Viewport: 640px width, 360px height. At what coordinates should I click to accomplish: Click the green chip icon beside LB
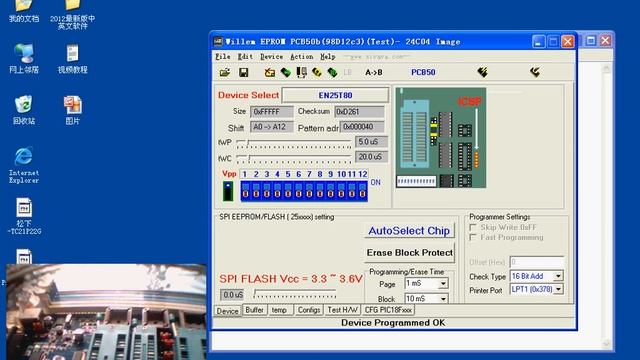pyautogui.click(x=332, y=73)
